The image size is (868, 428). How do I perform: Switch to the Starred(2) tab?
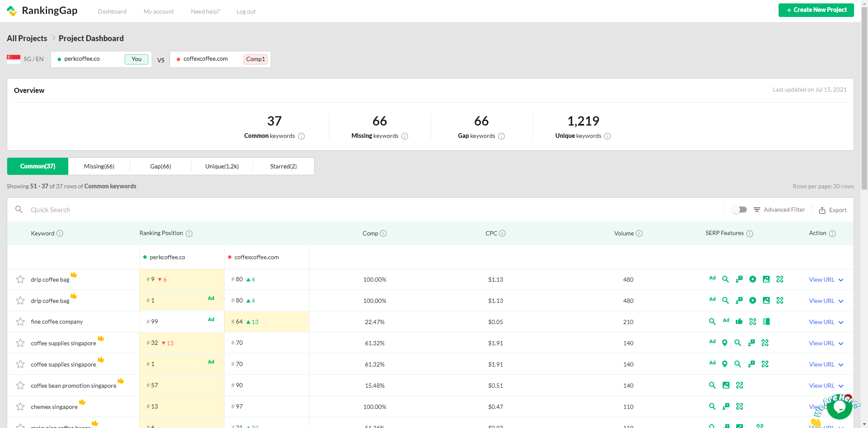pos(284,166)
